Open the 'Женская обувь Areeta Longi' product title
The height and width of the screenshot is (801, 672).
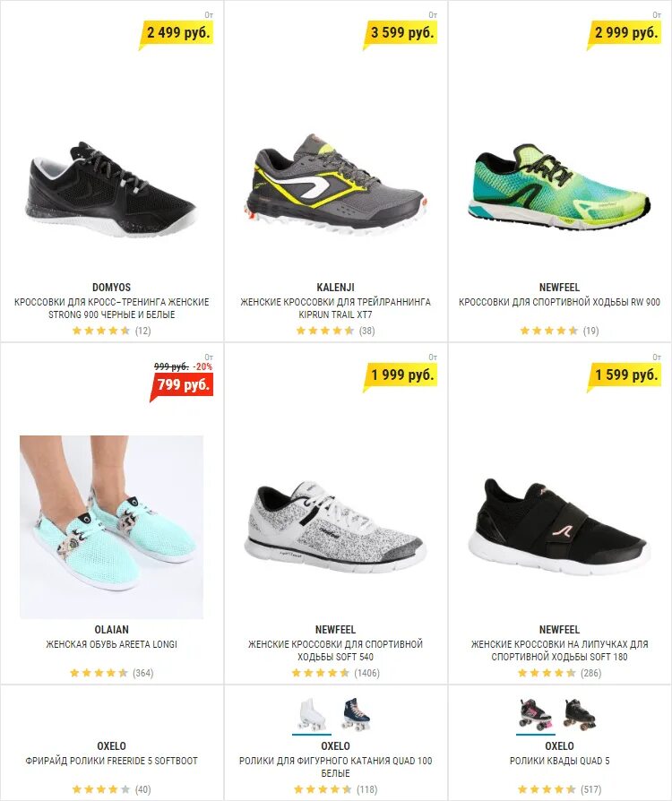click(x=111, y=644)
